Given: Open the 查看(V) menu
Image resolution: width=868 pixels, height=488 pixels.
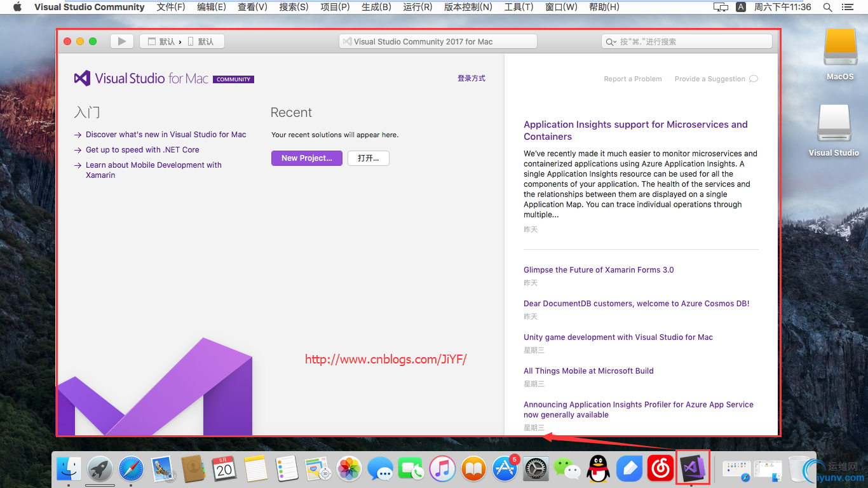Looking at the screenshot, I should tap(252, 7).
